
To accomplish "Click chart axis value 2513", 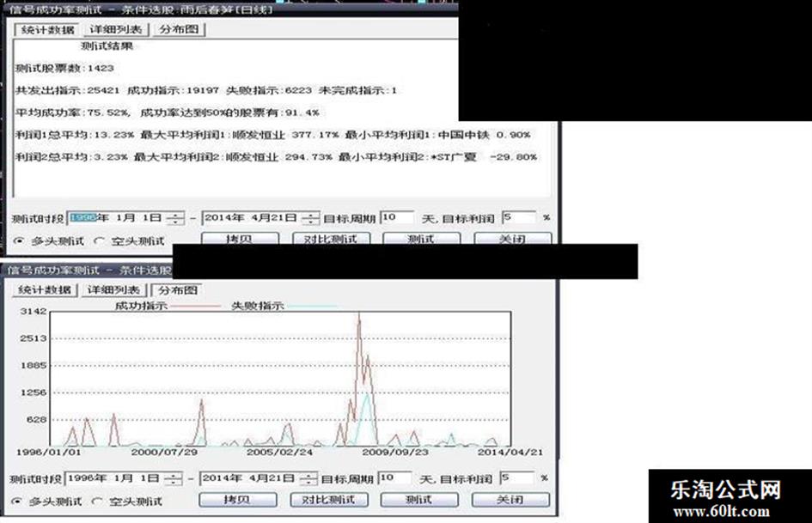I will coord(34,338).
